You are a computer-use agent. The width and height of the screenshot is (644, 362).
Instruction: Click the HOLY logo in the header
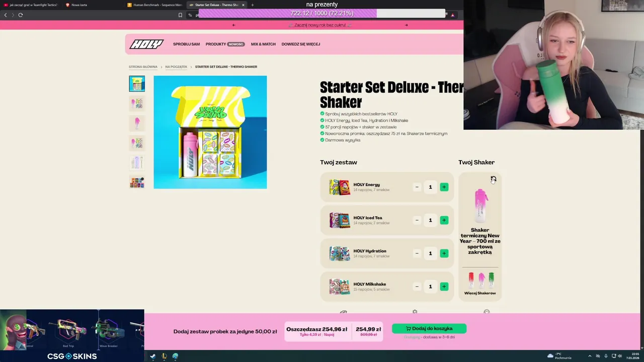[146, 44]
